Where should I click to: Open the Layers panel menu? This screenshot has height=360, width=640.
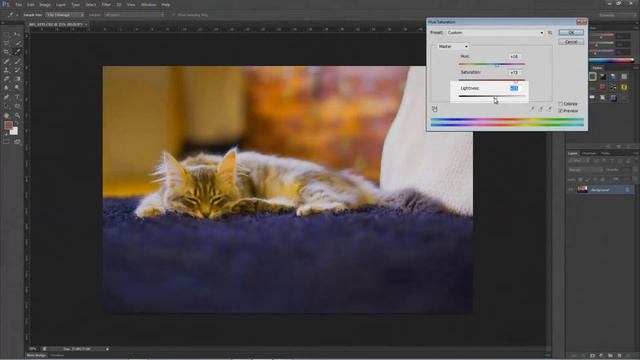(636, 153)
